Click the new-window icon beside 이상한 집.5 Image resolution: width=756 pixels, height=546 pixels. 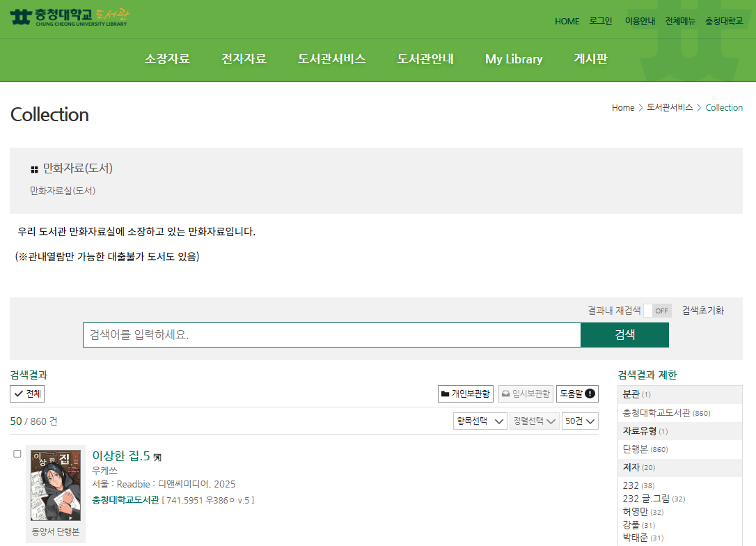tap(158, 458)
